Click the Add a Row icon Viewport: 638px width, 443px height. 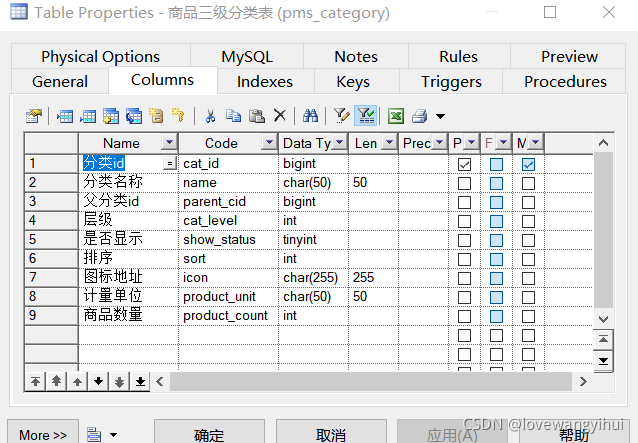[x=88, y=116]
